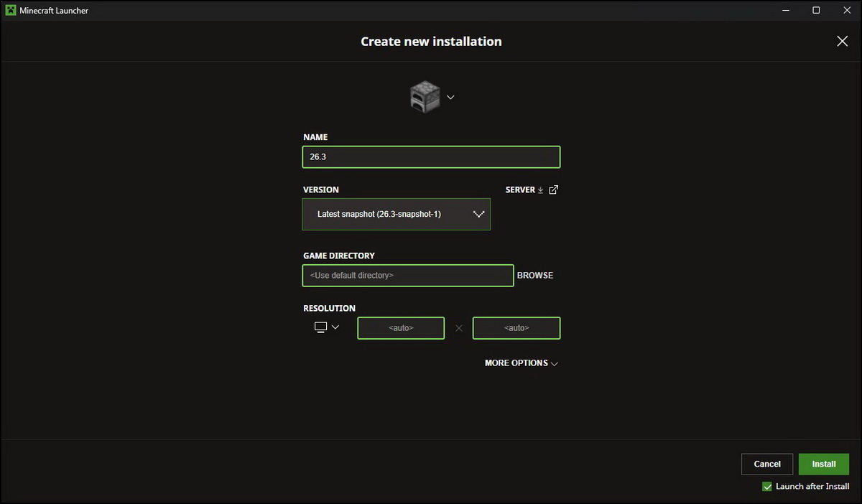Screen dimensions: 862x504
Task: Click the Cancel button
Action: point(767,465)
